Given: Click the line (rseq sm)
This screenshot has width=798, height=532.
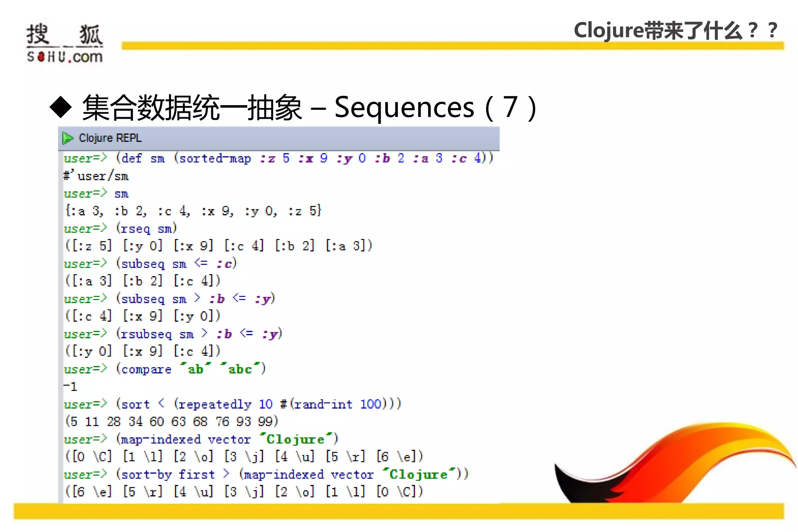Looking at the screenshot, I should click(120, 228).
